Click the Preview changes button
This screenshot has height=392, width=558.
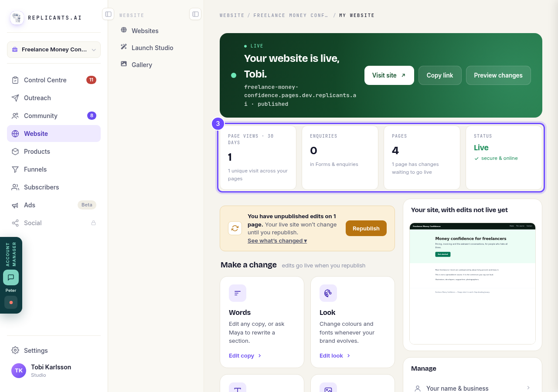point(498,75)
